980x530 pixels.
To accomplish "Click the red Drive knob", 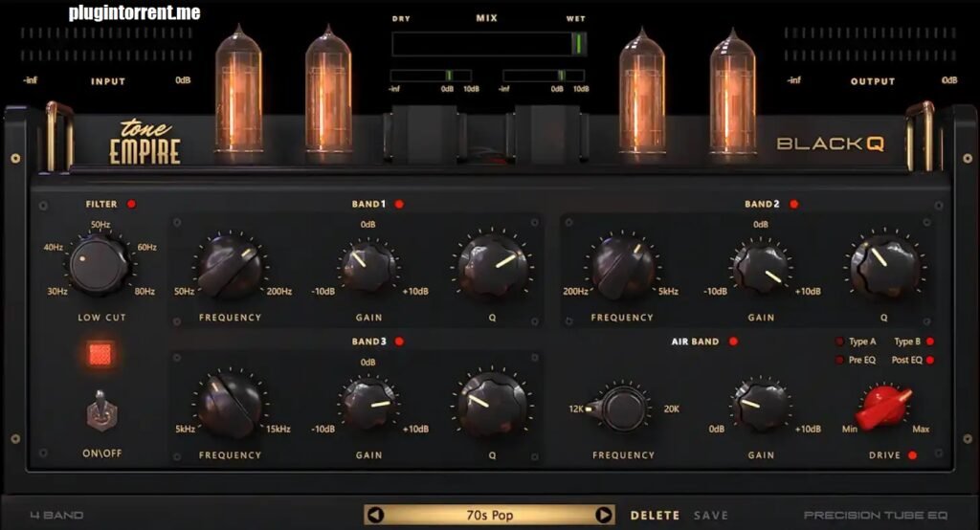I will pos(883,407).
